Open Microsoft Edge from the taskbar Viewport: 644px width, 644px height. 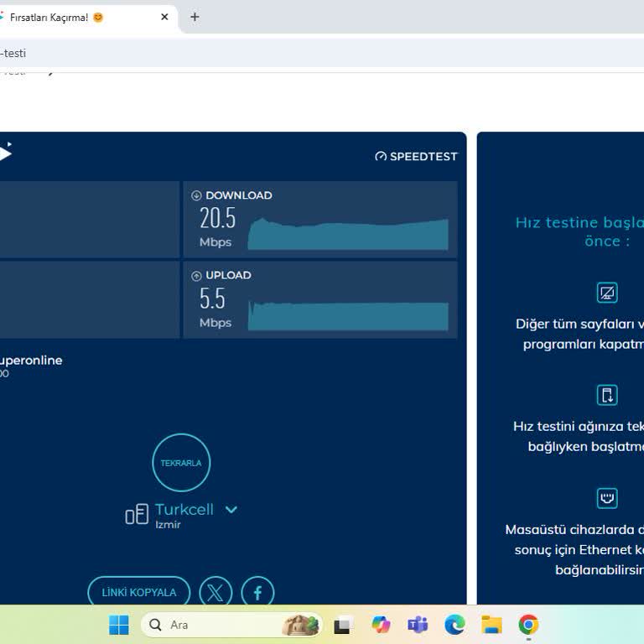pos(454,625)
